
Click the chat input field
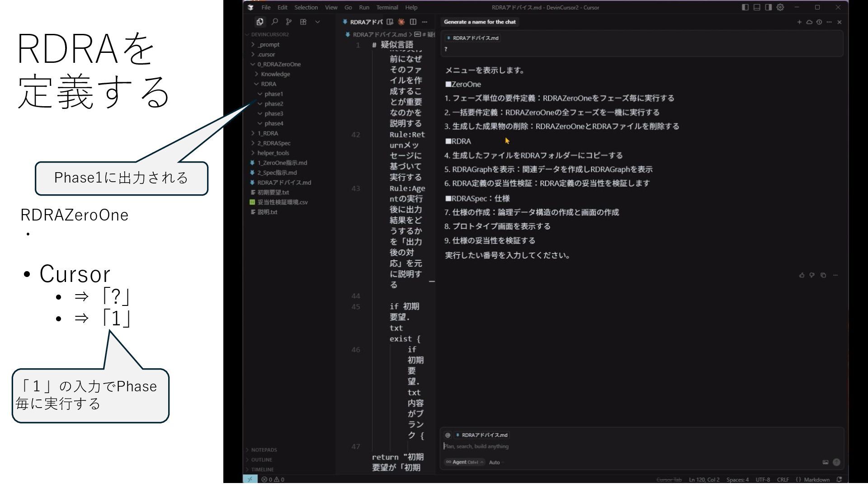(642, 446)
